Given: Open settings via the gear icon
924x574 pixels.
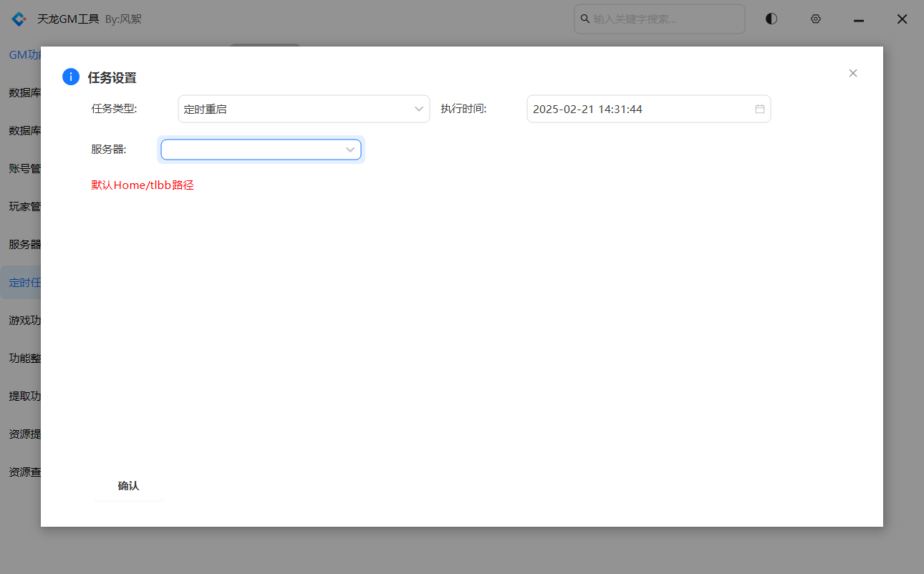Looking at the screenshot, I should coord(815,19).
